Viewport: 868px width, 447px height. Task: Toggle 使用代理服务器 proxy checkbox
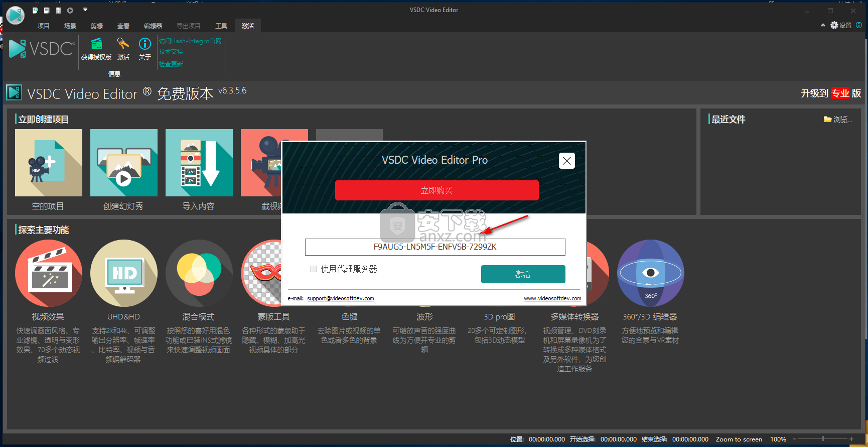[x=314, y=269]
